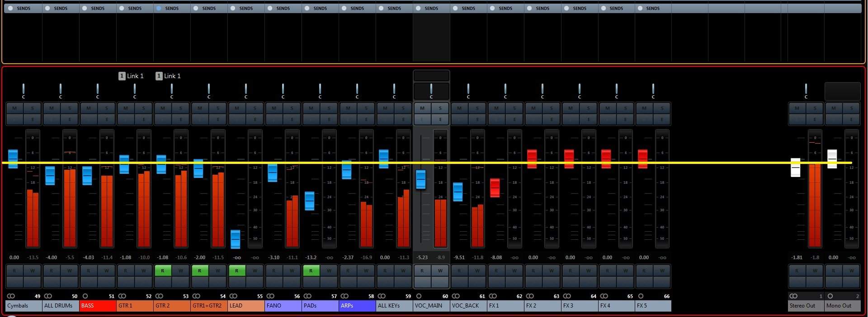Image resolution: width=868 pixels, height=317 pixels.
Task: Solo the VOC_BACK channel
Action: (477, 108)
